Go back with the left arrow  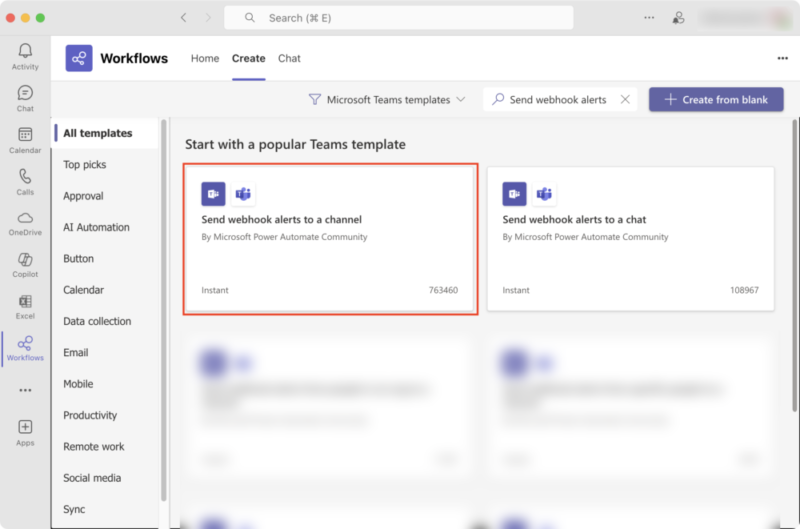(x=184, y=18)
